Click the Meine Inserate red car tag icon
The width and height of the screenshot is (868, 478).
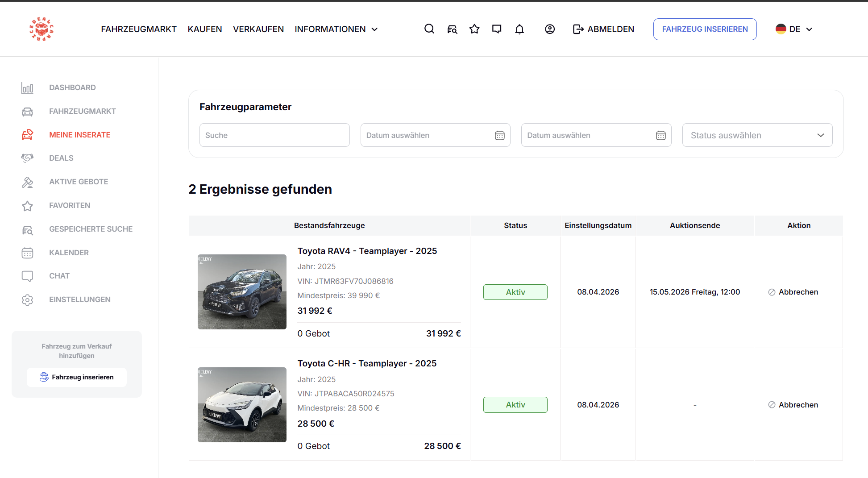click(x=27, y=135)
